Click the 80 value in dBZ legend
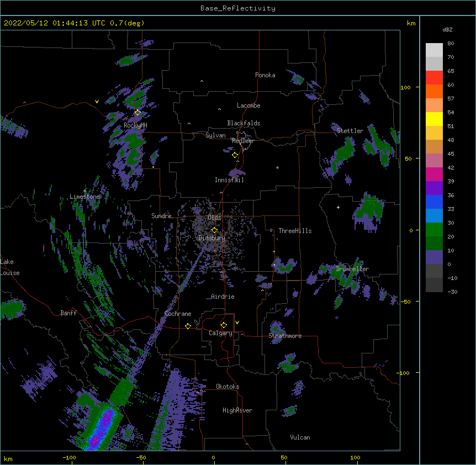This screenshot has height=465, width=476. [451, 44]
